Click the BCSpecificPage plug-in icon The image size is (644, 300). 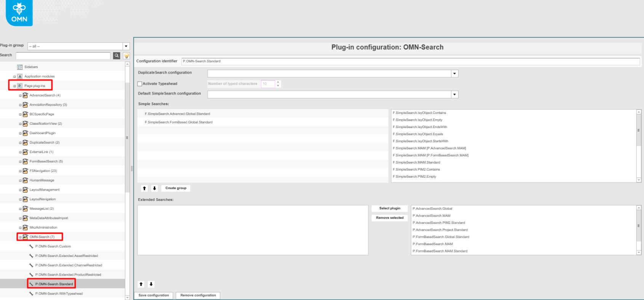[x=25, y=114]
